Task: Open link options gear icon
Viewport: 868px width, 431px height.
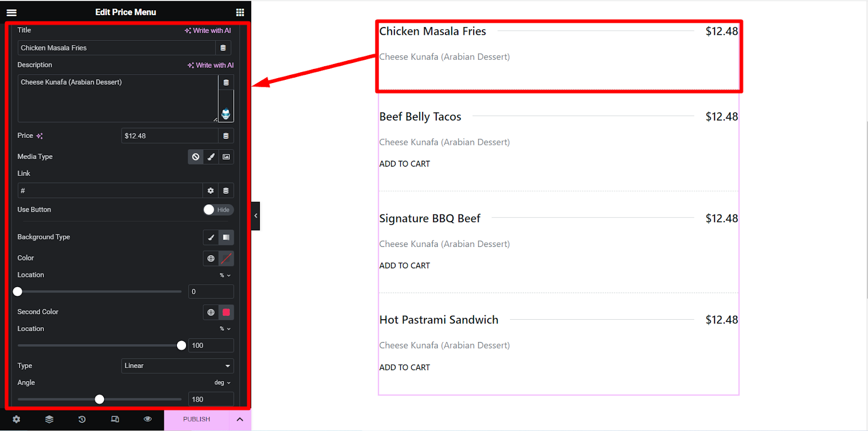Action: tap(210, 191)
